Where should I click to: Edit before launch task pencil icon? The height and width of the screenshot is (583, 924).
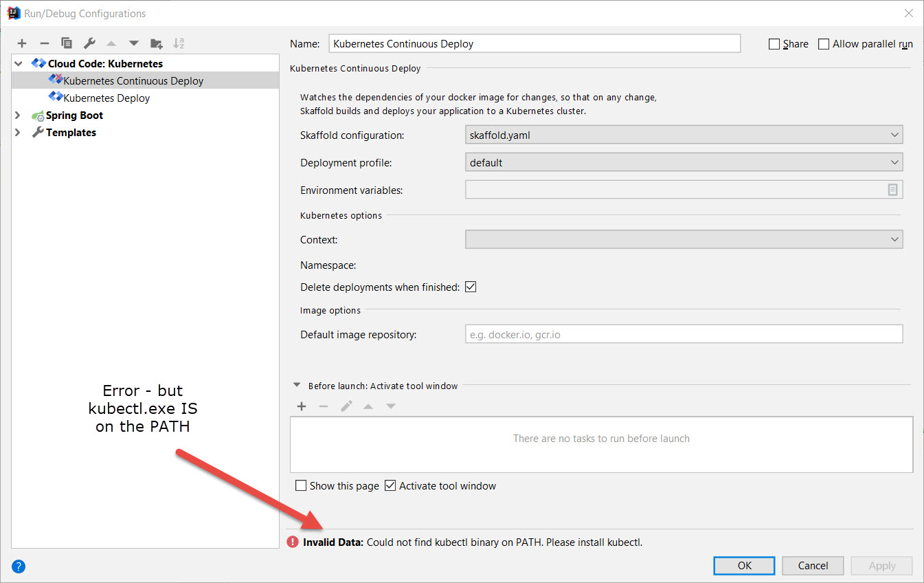point(346,406)
